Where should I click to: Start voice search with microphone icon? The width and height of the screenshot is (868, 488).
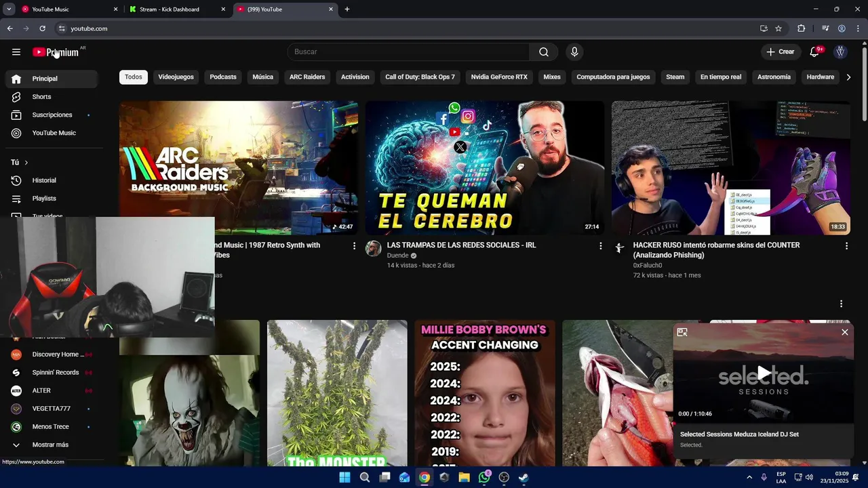pos(574,52)
